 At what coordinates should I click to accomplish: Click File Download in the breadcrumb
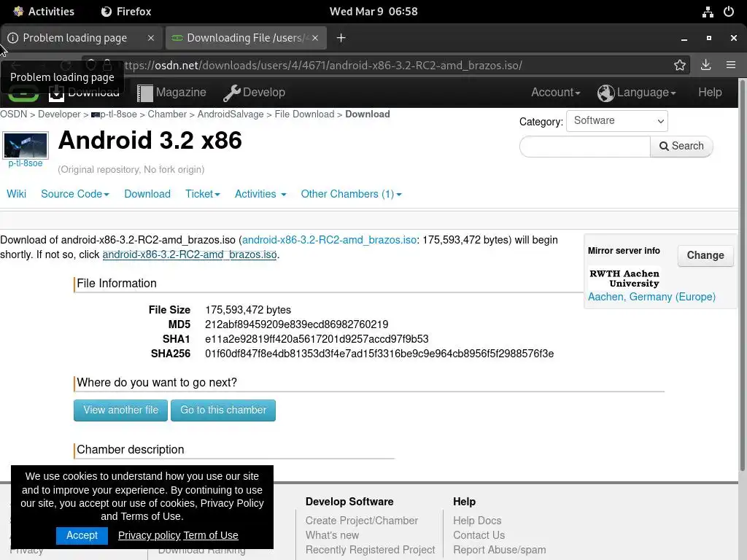pos(304,114)
